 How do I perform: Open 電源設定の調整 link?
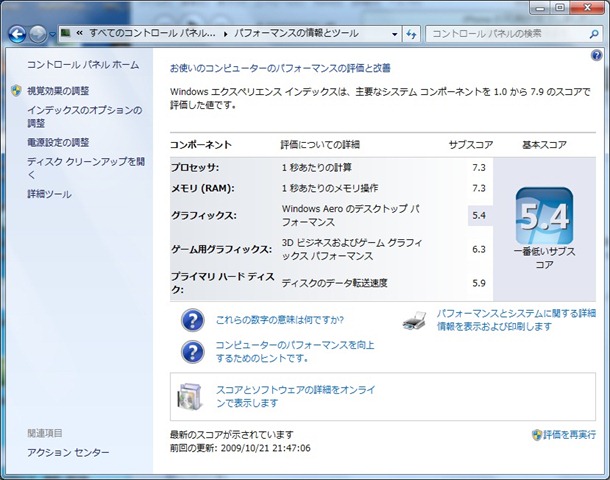(58, 142)
